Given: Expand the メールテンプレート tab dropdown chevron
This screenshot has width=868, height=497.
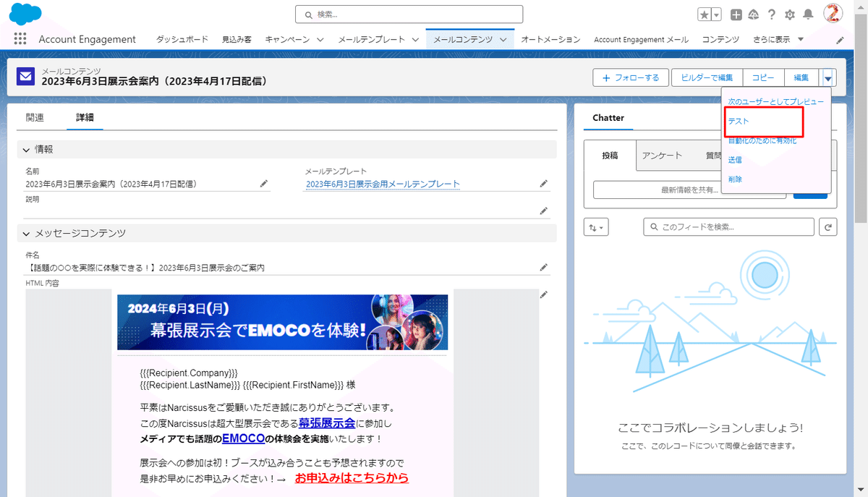Looking at the screenshot, I should [x=415, y=39].
